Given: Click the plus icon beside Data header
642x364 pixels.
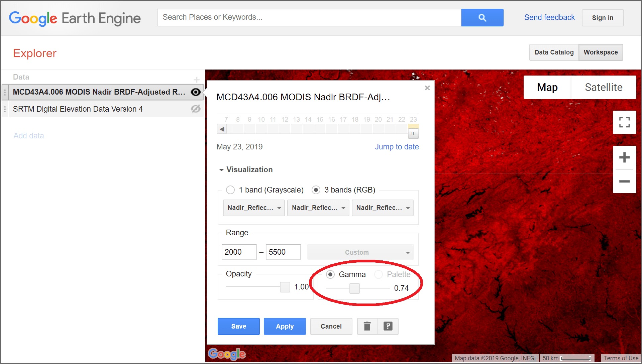Looking at the screenshot, I should point(197,80).
